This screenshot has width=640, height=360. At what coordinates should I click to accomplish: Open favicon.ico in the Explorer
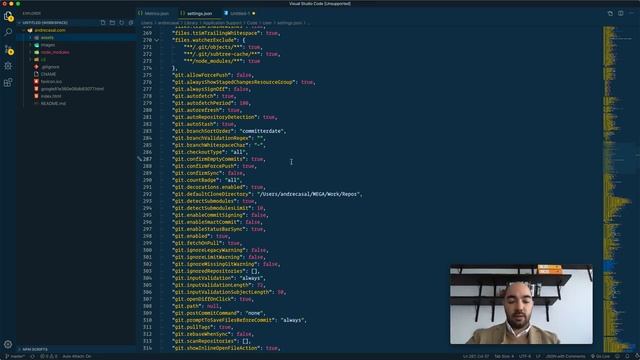point(51,82)
